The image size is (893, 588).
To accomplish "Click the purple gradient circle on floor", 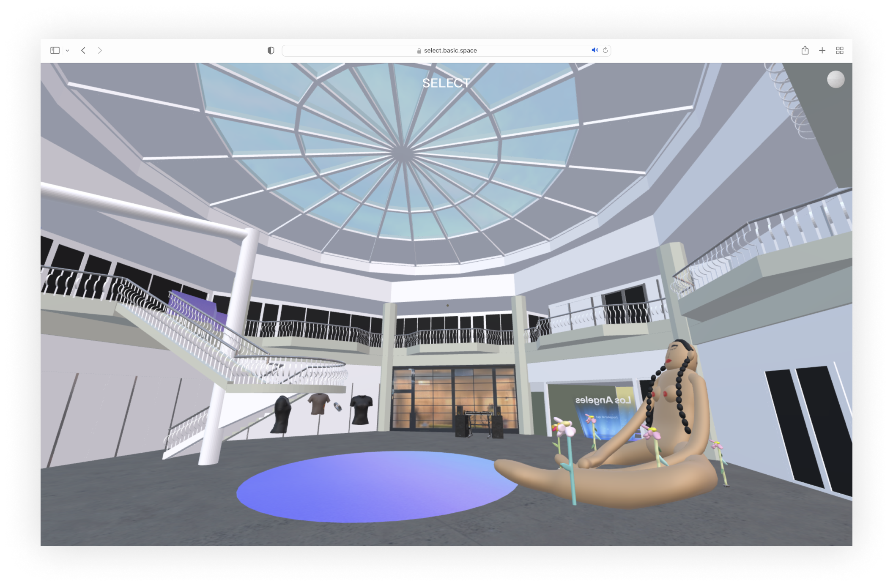I will 376,486.
